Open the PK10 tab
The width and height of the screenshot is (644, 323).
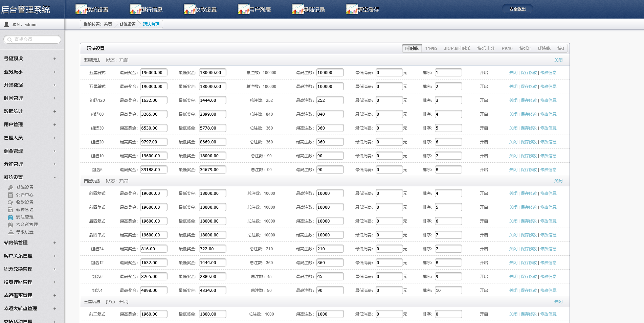coord(507,49)
